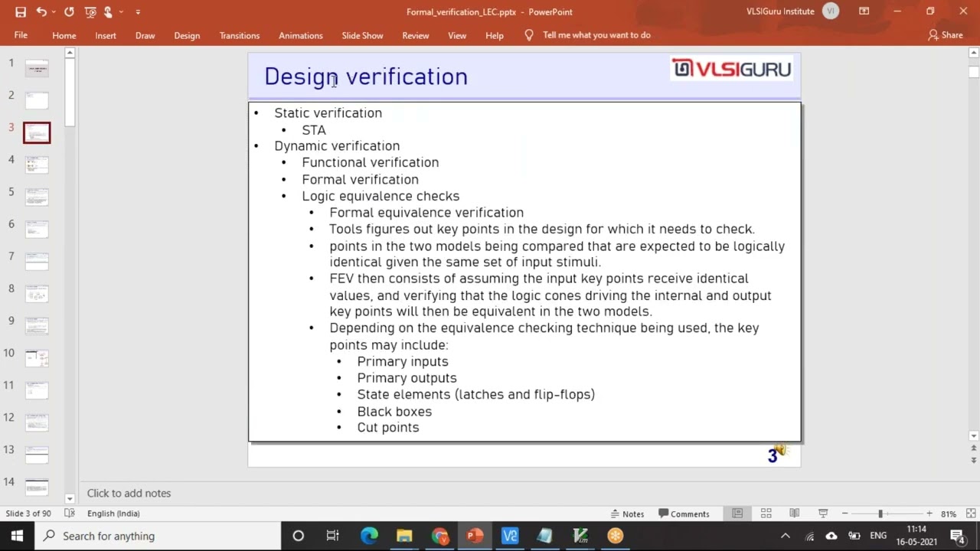Select slide 2 thumbnail
Screen dimensions: 980x551
[37, 100]
